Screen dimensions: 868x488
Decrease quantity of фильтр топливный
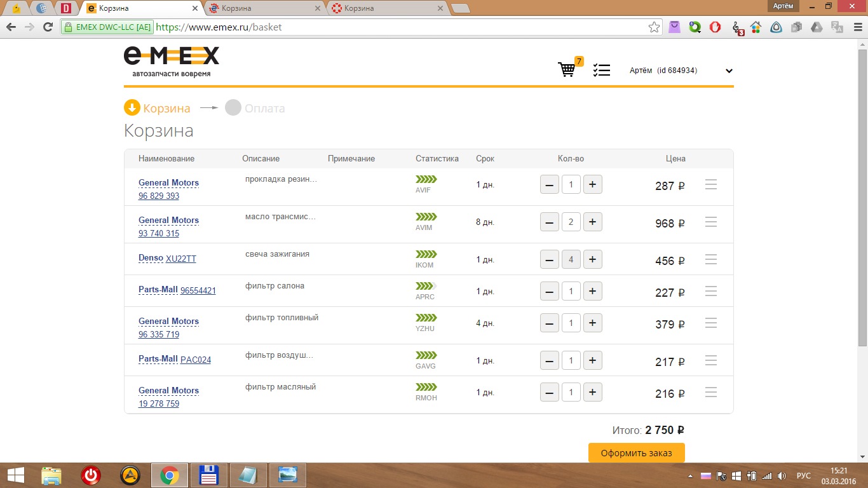550,323
